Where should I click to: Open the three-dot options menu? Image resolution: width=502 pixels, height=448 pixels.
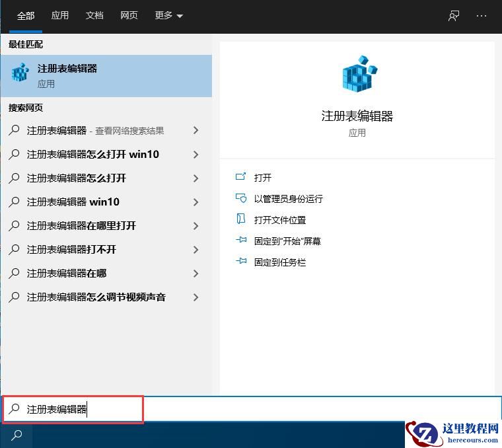481,16
